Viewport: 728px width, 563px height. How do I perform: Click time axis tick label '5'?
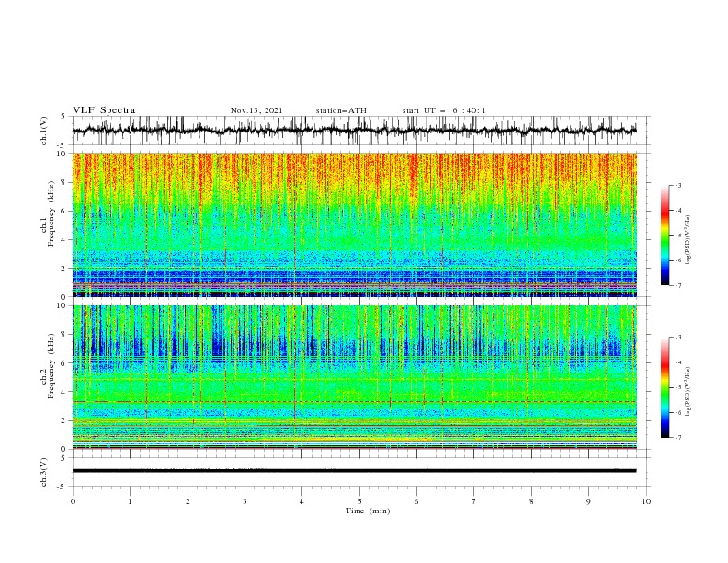[x=359, y=501]
